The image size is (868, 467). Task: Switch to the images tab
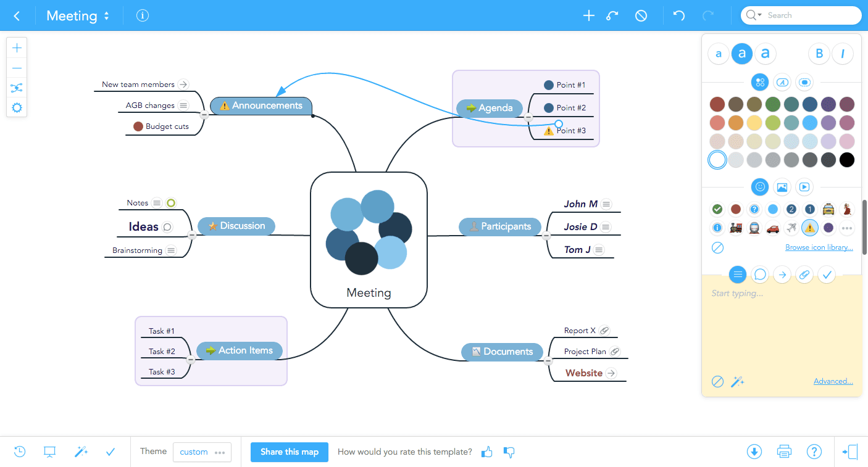pos(782,186)
